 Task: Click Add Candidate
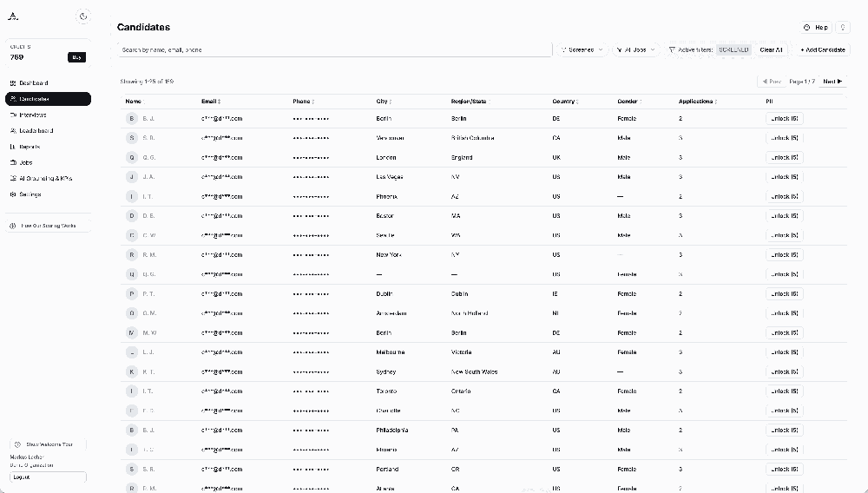[823, 49]
